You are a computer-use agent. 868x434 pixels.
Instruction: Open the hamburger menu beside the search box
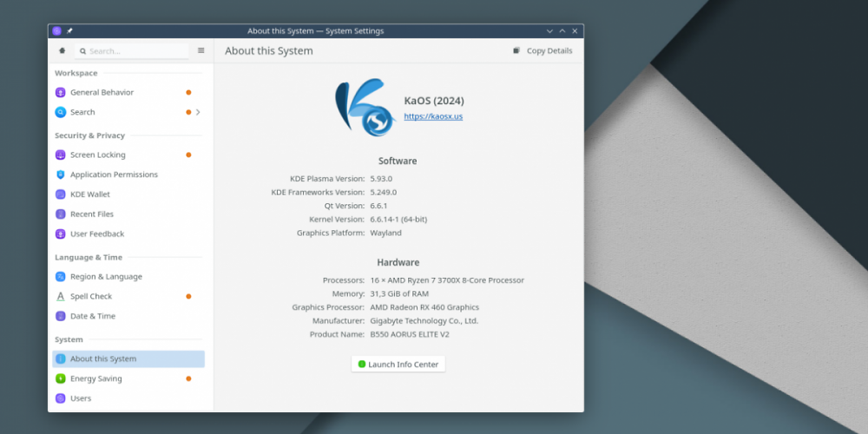(201, 50)
